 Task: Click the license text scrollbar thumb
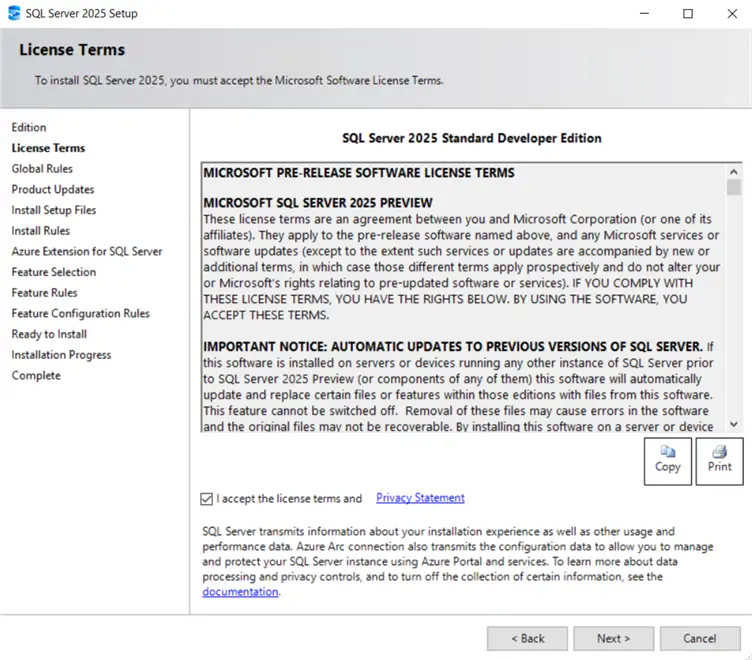pyautogui.click(x=733, y=187)
